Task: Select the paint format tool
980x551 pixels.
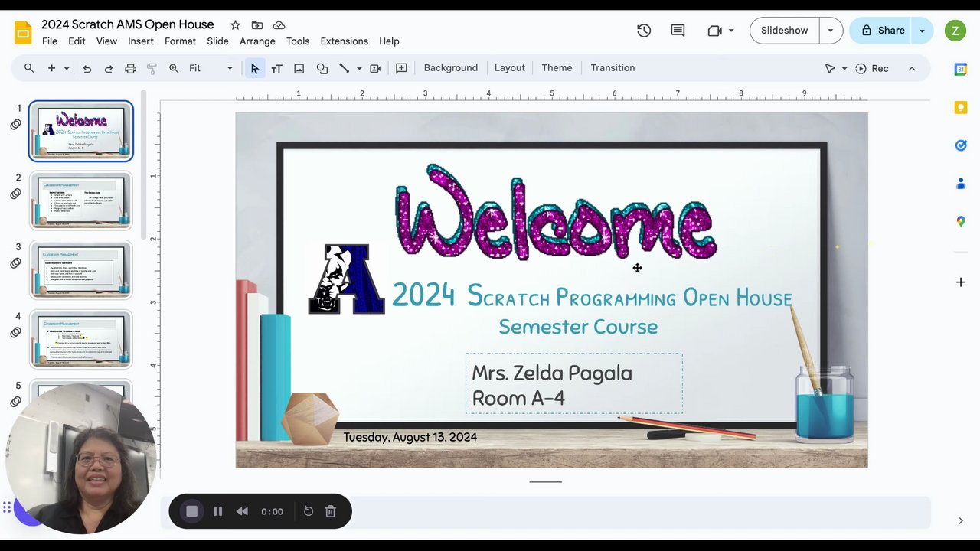Action: point(152,68)
